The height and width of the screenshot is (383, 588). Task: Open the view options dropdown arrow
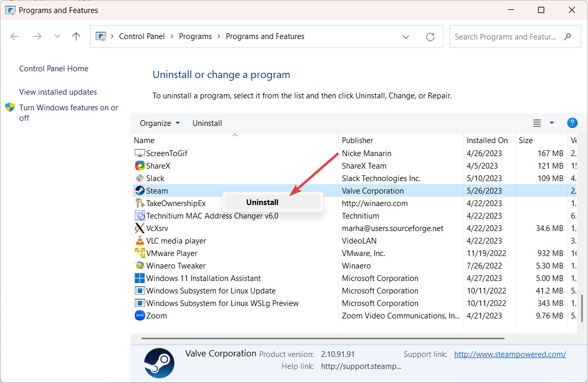point(552,123)
